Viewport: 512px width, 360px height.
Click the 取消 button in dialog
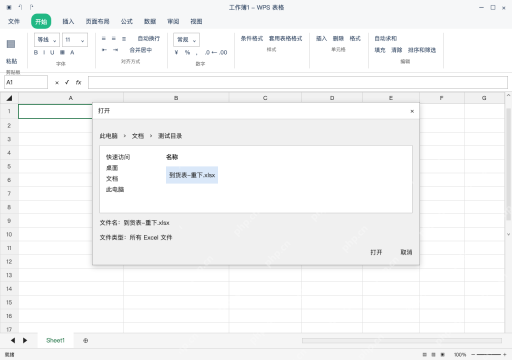(x=406, y=252)
